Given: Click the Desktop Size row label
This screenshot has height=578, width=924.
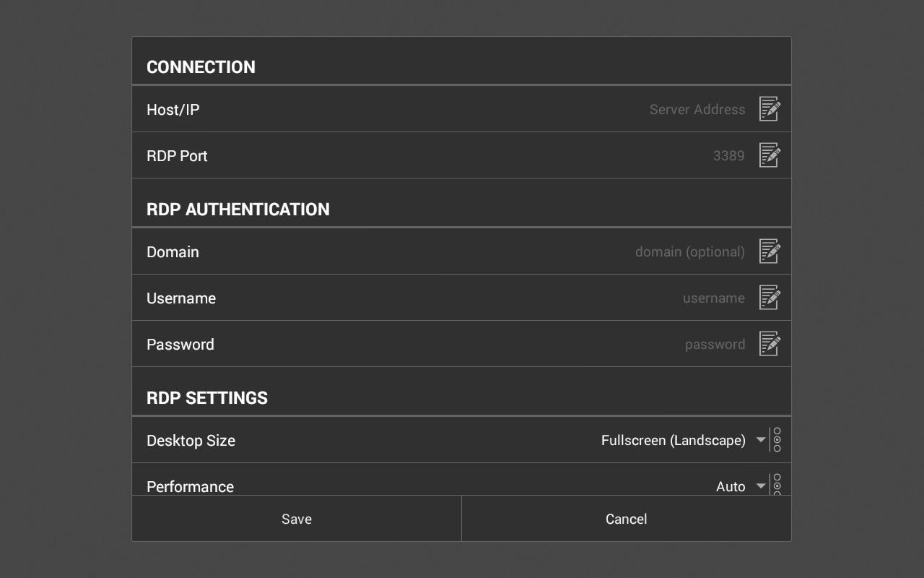Looking at the screenshot, I should pyautogui.click(x=191, y=440).
